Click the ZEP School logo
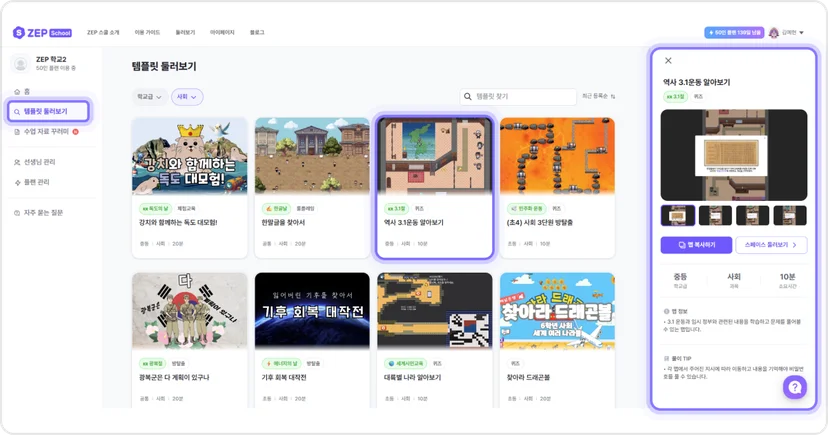This screenshot has height=435, width=828. point(42,33)
